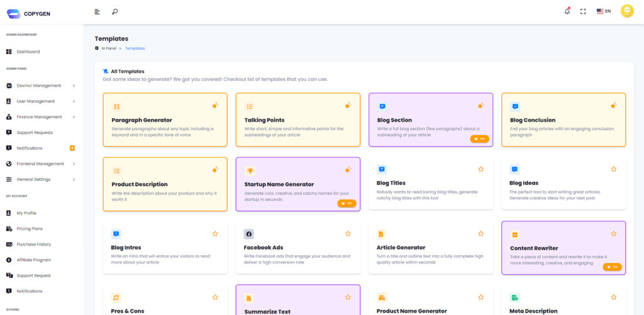The height and width of the screenshot is (315, 644).
Task: Click the Facebook Ads template icon
Action: [249, 234]
